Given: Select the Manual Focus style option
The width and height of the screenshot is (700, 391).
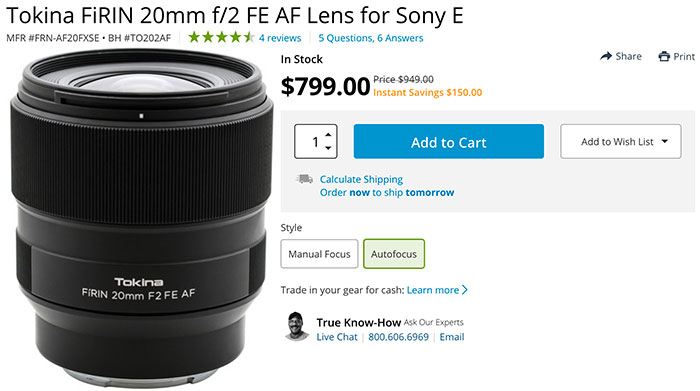Looking at the screenshot, I should coord(319,254).
